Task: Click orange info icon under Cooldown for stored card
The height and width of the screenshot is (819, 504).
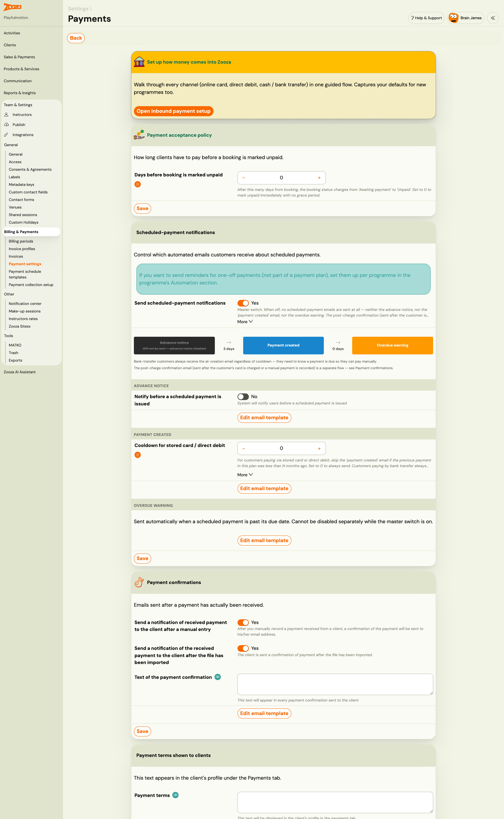Action: pyautogui.click(x=138, y=455)
